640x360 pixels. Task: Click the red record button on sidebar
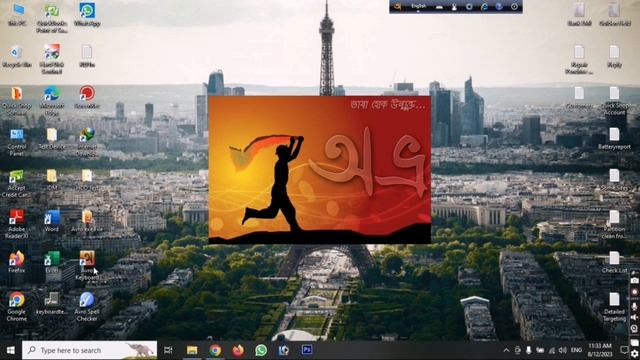(634, 292)
